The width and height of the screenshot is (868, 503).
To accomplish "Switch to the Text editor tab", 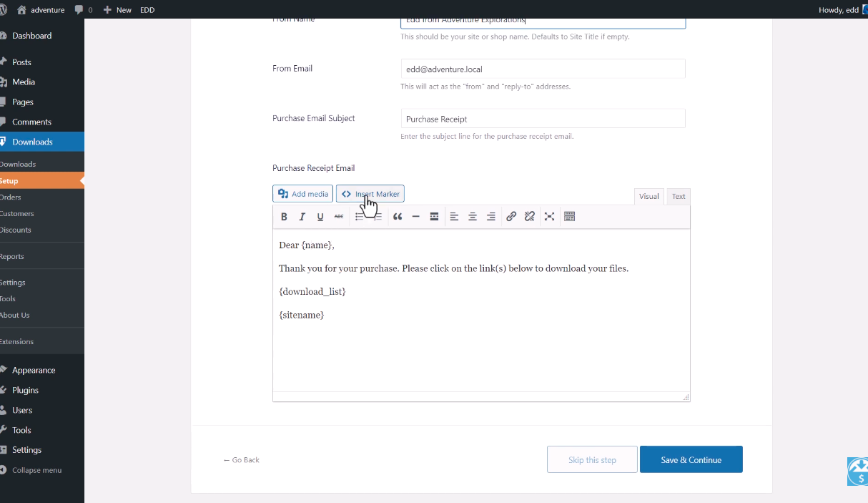I will click(678, 196).
